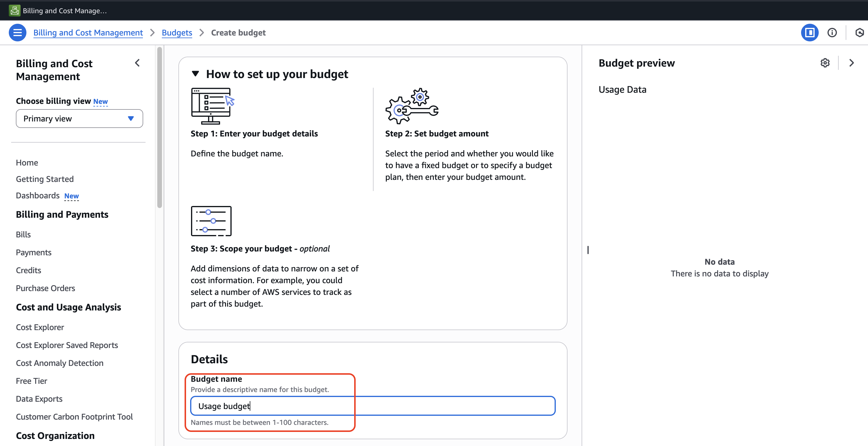
Task: Click the Billing and Cost Management favicon
Action: click(14, 11)
